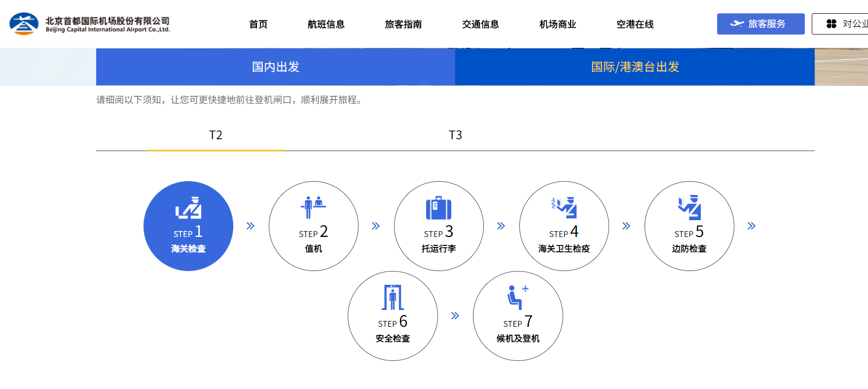The width and height of the screenshot is (868, 389).
Task: Click the arrow after Step 5
Action: 752,226
